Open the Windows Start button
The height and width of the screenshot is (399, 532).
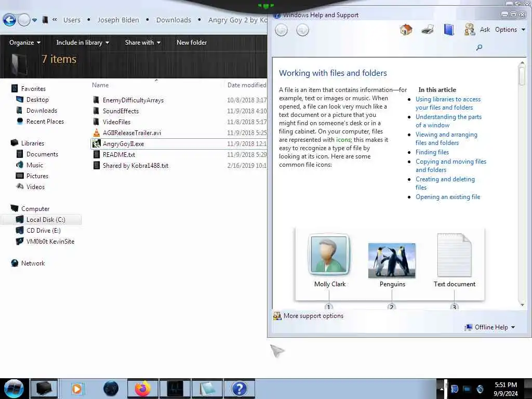[13, 389]
